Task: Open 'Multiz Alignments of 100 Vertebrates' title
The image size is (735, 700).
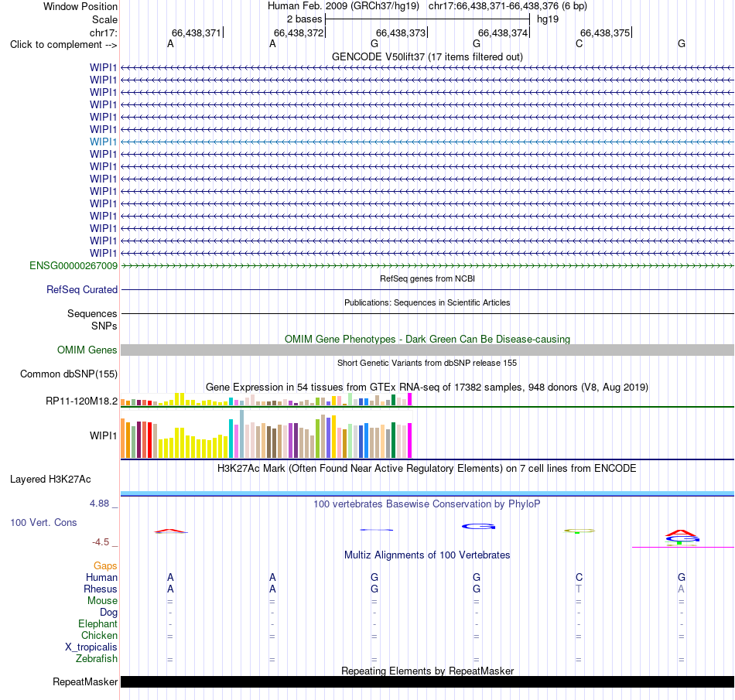Action: [x=427, y=555]
